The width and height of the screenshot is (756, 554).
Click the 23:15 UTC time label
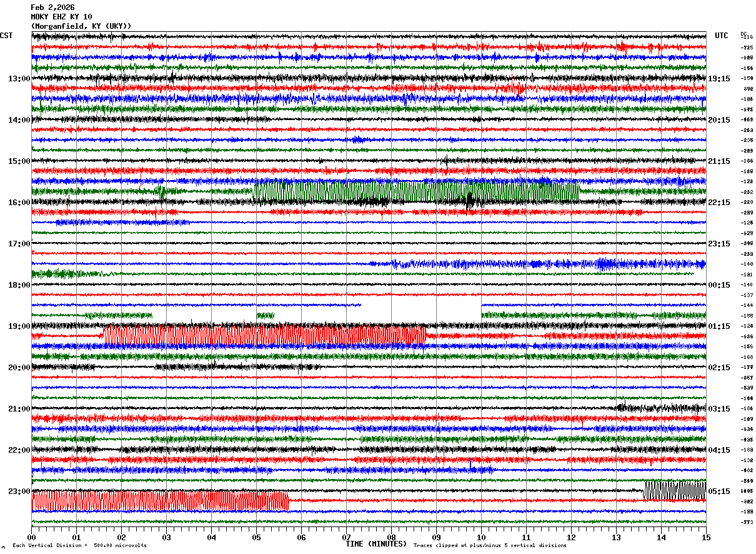719,244
